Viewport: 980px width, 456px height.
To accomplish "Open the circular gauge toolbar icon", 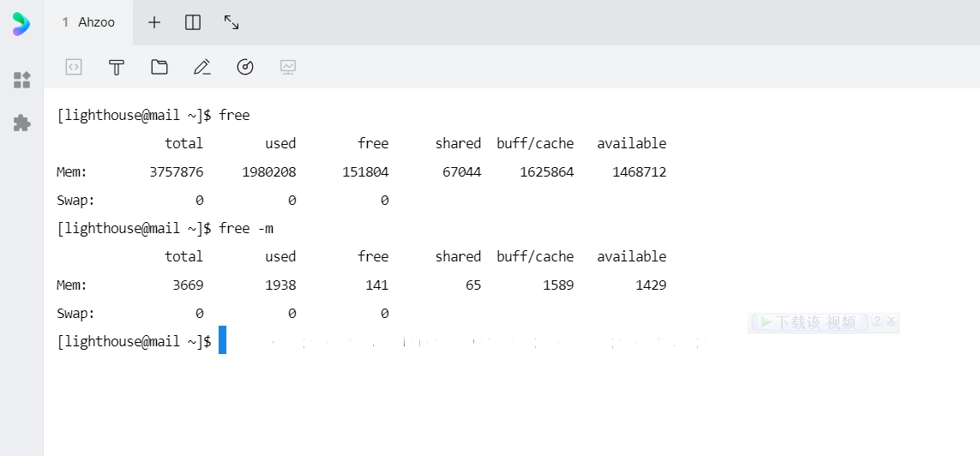I will point(245,67).
